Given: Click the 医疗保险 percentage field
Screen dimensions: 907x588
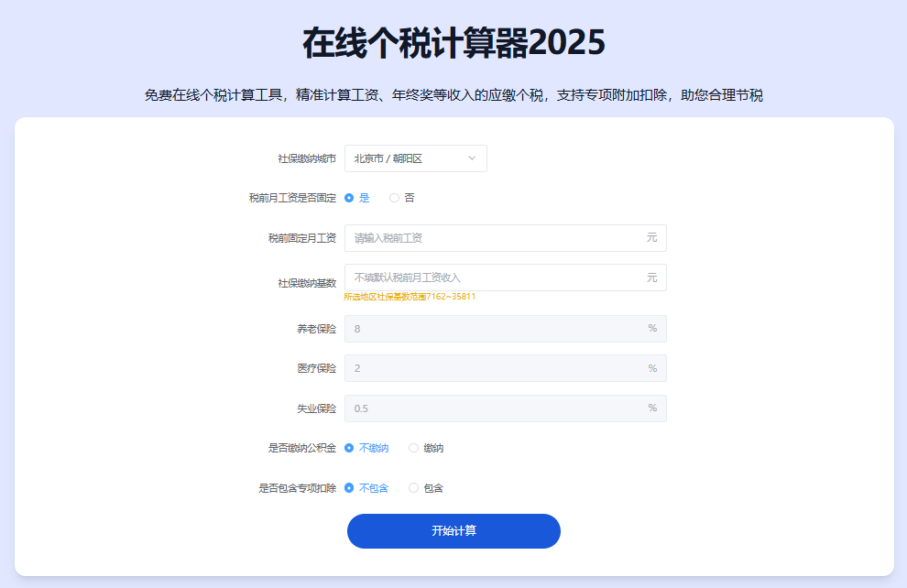Looking at the screenshot, I should (495, 368).
